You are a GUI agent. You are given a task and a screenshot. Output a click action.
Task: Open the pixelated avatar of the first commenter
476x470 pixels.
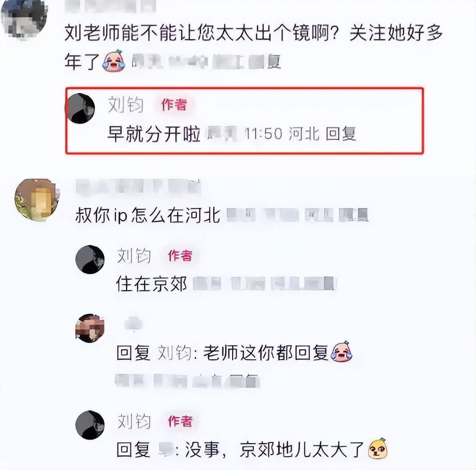coord(24,19)
